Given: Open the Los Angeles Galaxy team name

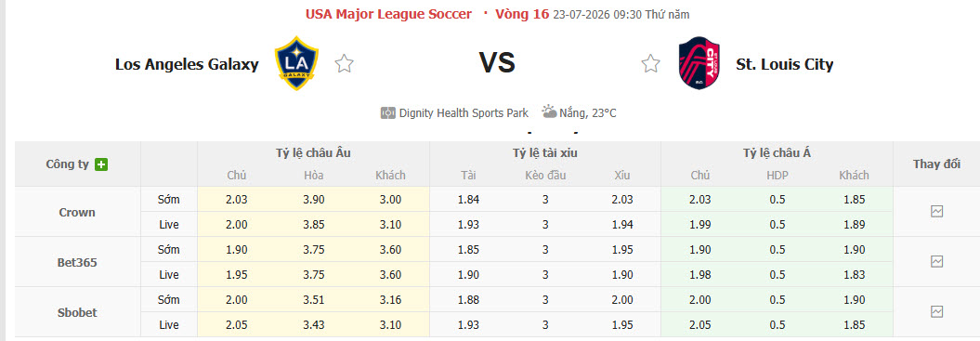Looking at the screenshot, I should pos(187,64).
